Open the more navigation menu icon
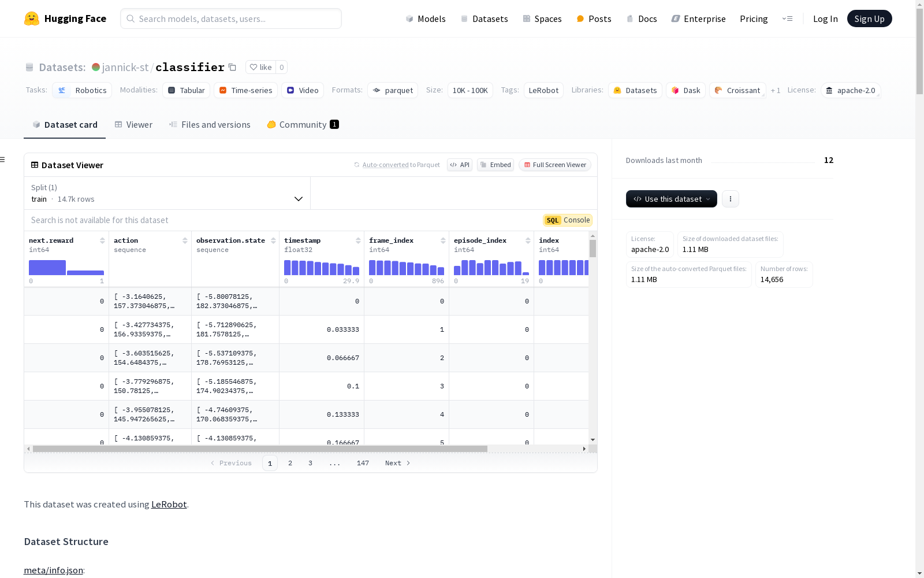Viewport: 924px width, 578px height. click(787, 18)
